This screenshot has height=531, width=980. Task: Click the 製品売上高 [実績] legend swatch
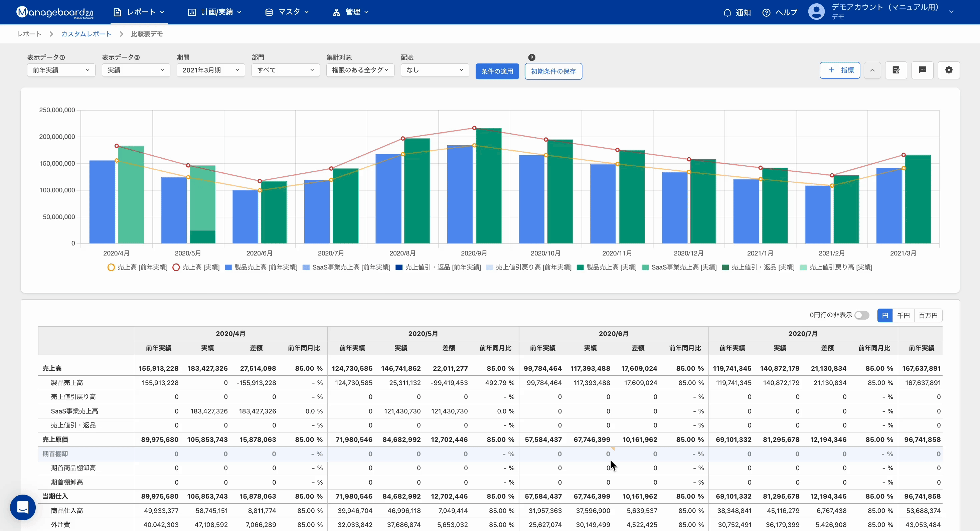pos(580,268)
